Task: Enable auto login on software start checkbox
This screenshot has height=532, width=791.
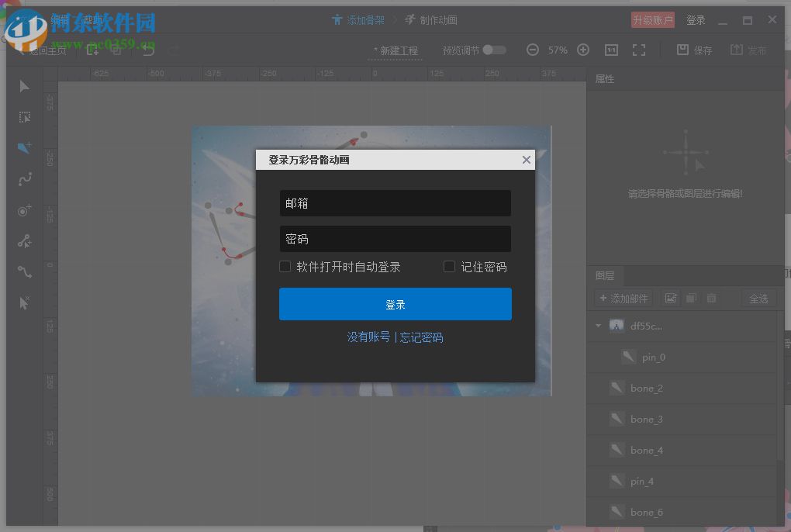Action: [x=285, y=266]
